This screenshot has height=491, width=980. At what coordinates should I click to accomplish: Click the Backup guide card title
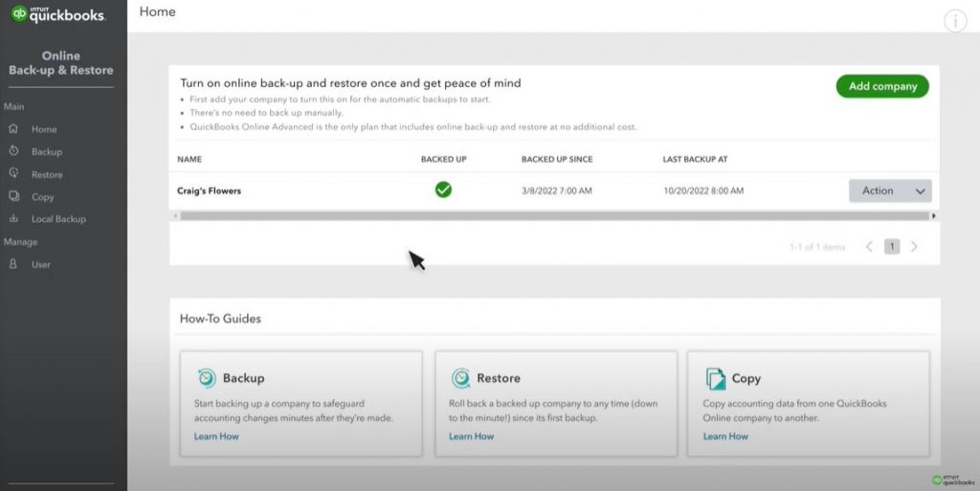[244, 378]
